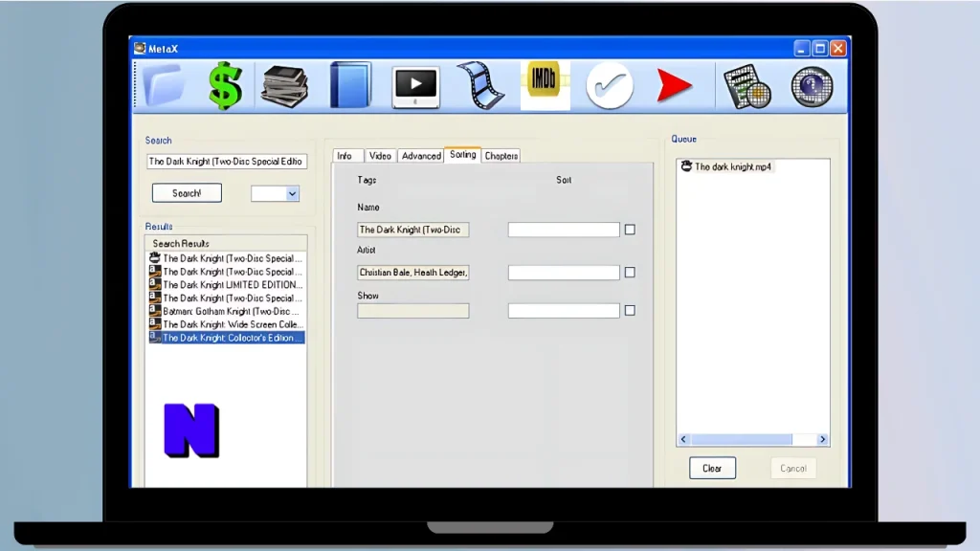980x551 pixels.
Task: Click the round help globe icon
Action: coord(812,86)
